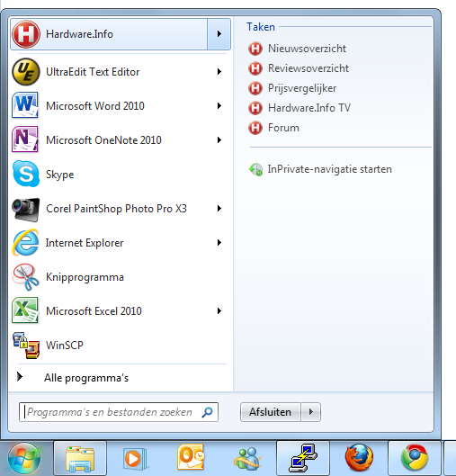This screenshot has width=456, height=476.
Task: Open the file explorer taskbar icon
Action: click(x=80, y=458)
